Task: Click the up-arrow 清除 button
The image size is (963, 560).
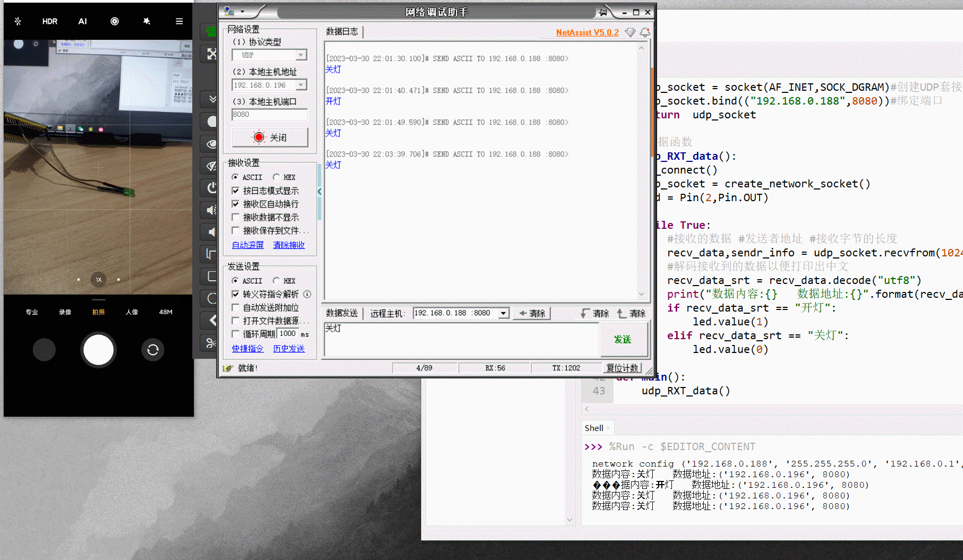Action: (x=632, y=313)
